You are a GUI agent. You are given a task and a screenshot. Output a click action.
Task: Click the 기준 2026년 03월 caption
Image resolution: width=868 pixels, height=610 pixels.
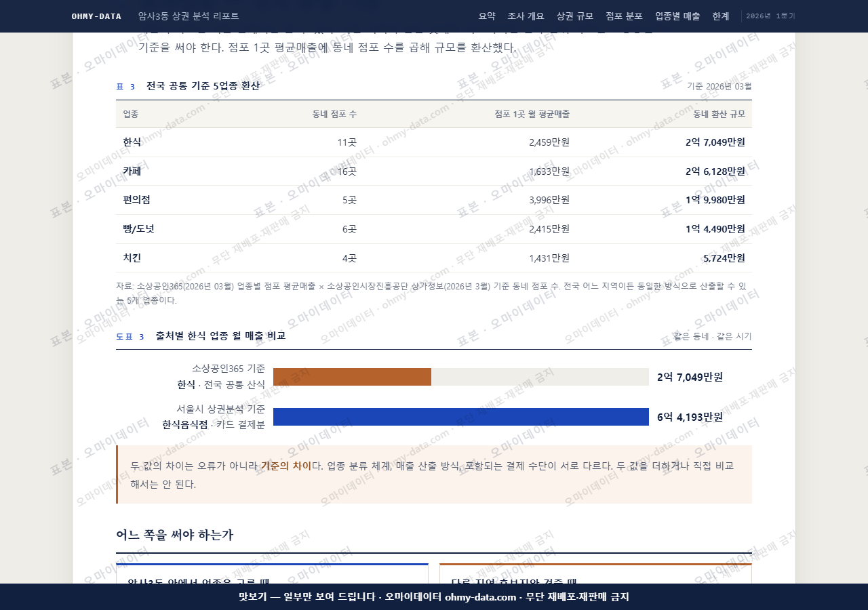(719, 86)
